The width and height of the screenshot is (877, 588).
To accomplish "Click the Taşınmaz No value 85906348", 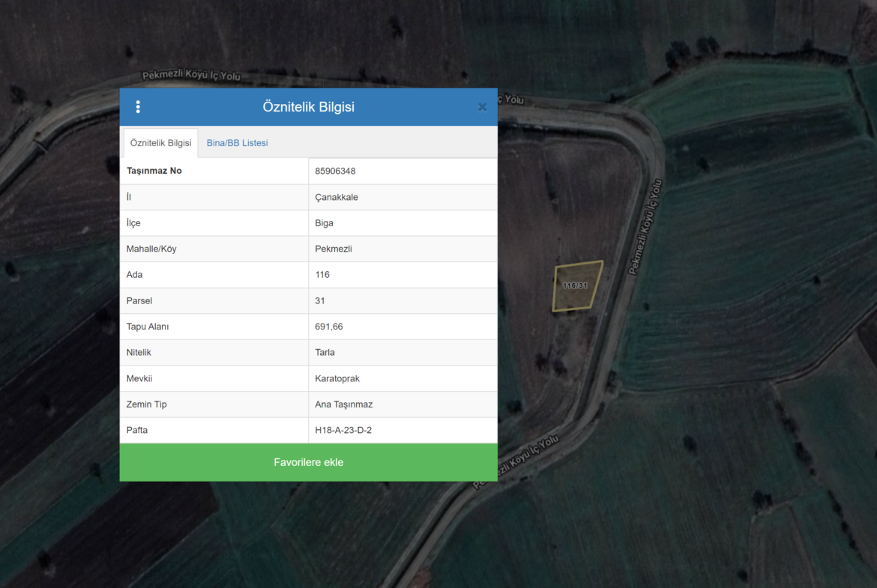I will 335,171.
